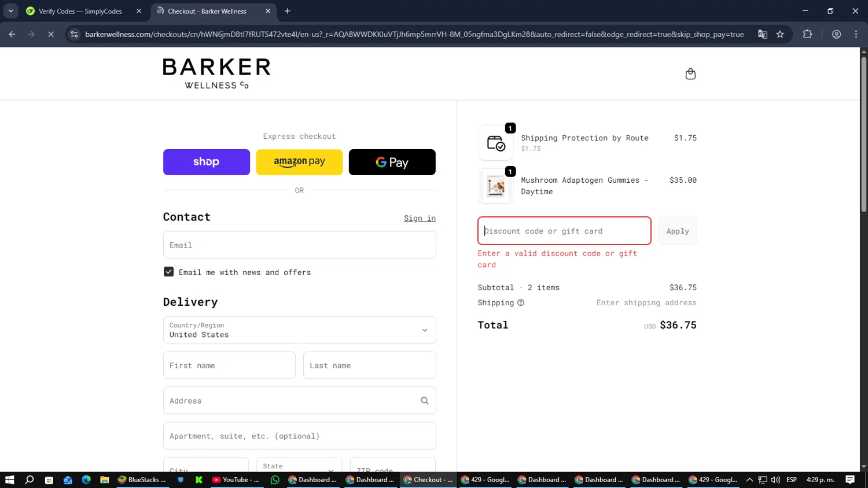Bookmark this page with the star icon

[780, 34]
